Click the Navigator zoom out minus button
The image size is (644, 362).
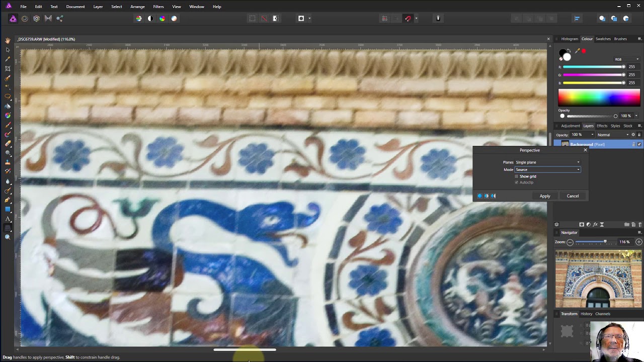coord(570,242)
